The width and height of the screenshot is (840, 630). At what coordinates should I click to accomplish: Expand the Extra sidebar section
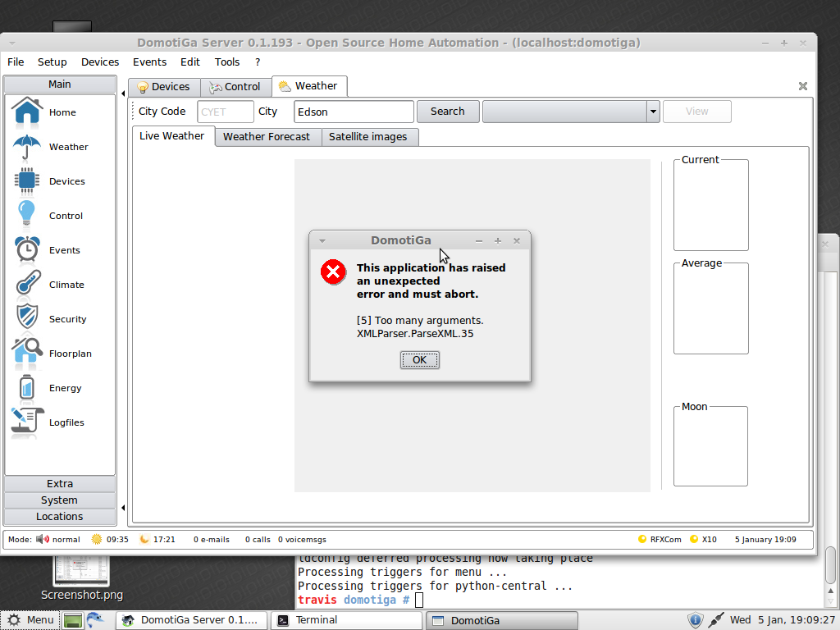pyautogui.click(x=59, y=484)
